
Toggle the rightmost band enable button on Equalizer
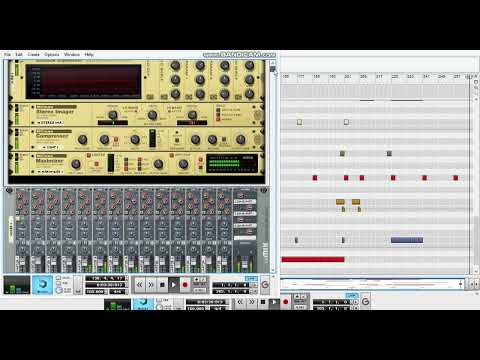(x=238, y=97)
